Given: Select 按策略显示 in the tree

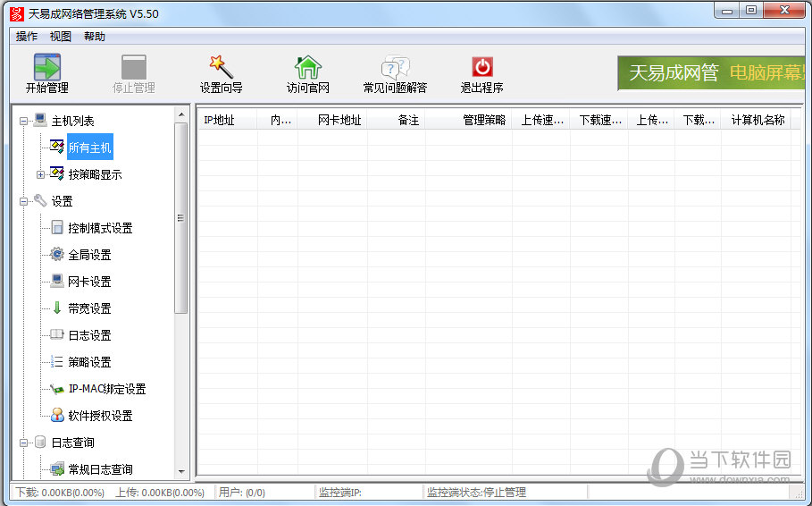Looking at the screenshot, I should [x=96, y=174].
